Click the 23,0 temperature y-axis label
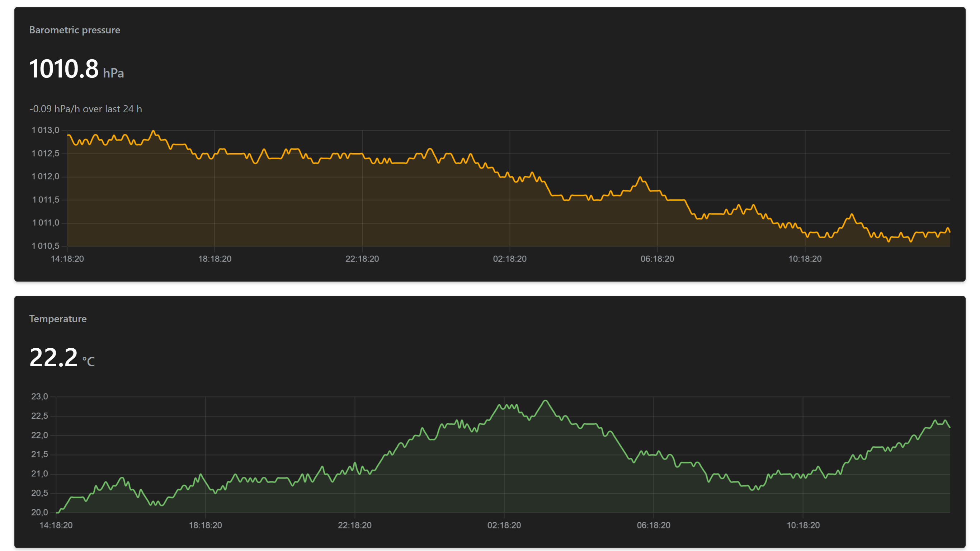 [39, 397]
